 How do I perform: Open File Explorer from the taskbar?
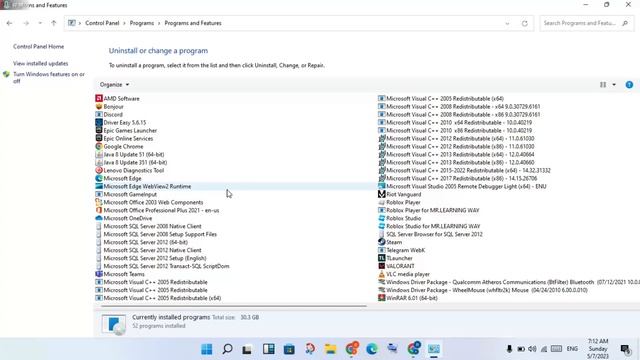330,349
